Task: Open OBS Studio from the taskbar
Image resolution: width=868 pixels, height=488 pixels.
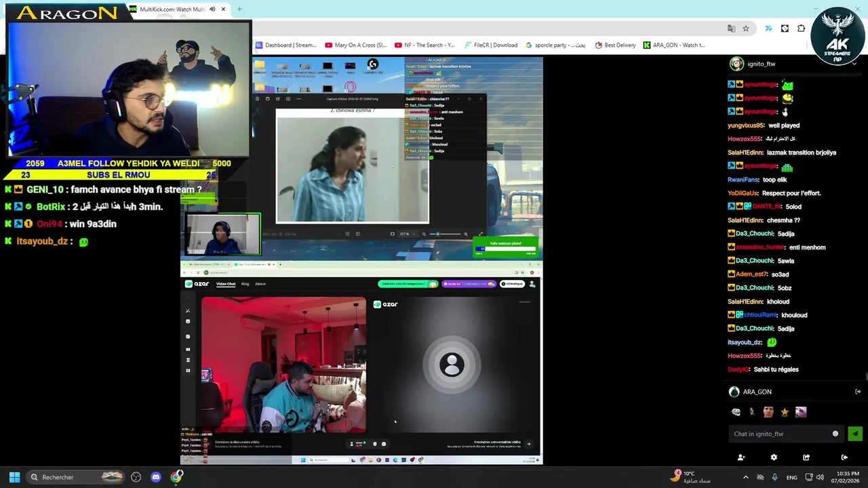Action: (x=136, y=477)
